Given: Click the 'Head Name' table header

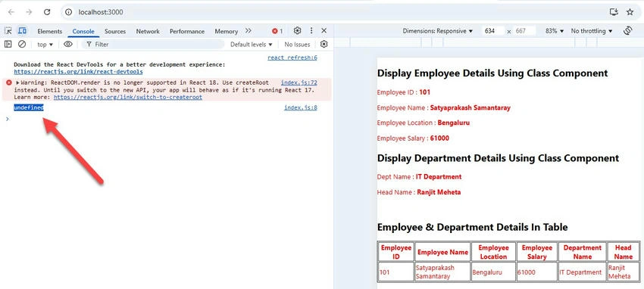Looking at the screenshot, I should [623, 252].
